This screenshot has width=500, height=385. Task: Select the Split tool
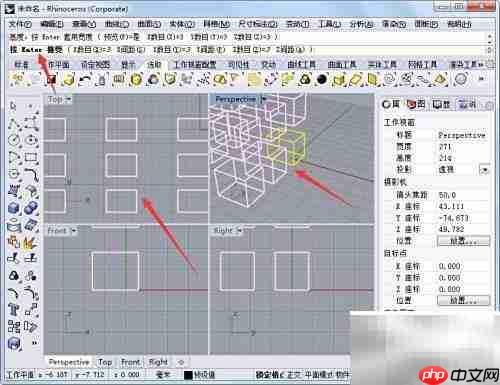tap(31, 258)
